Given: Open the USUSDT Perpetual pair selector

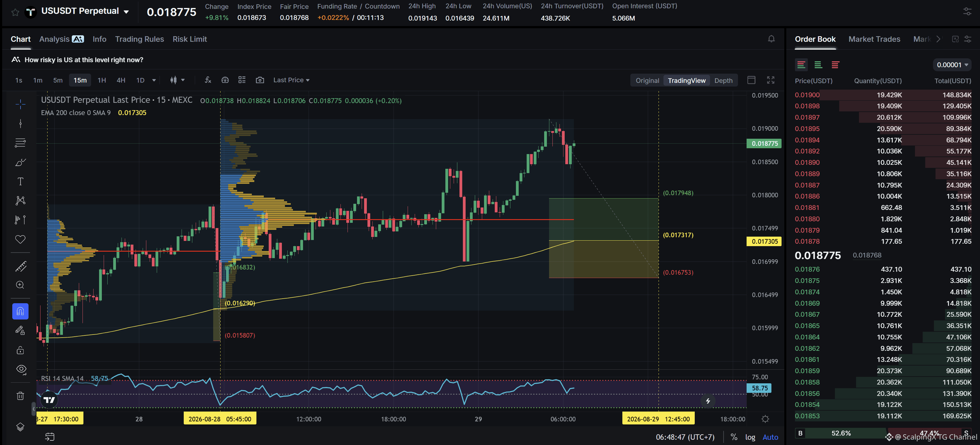Looking at the screenshot, I should (x=85, y=11).
